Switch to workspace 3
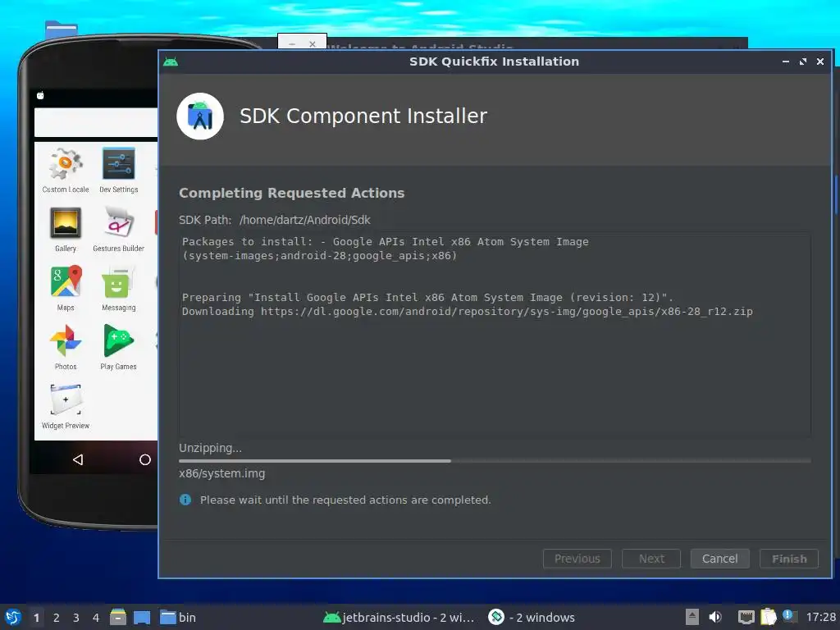 76,618
